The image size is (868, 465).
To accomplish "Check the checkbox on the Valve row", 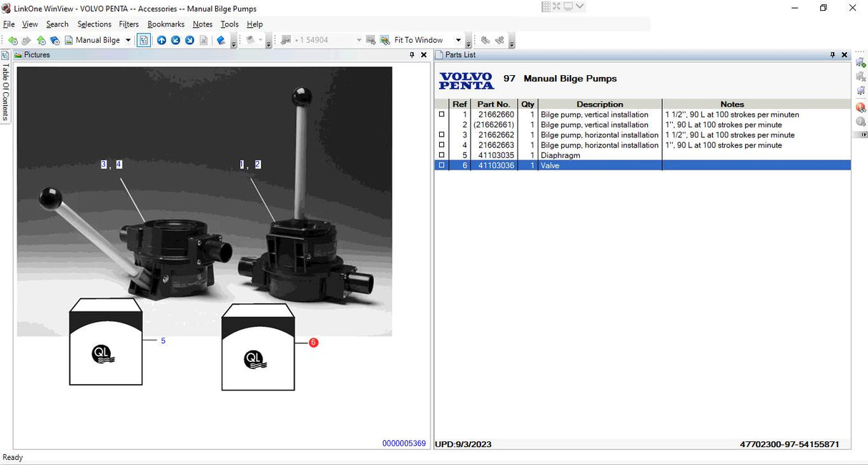I will (x=441, y=165).
